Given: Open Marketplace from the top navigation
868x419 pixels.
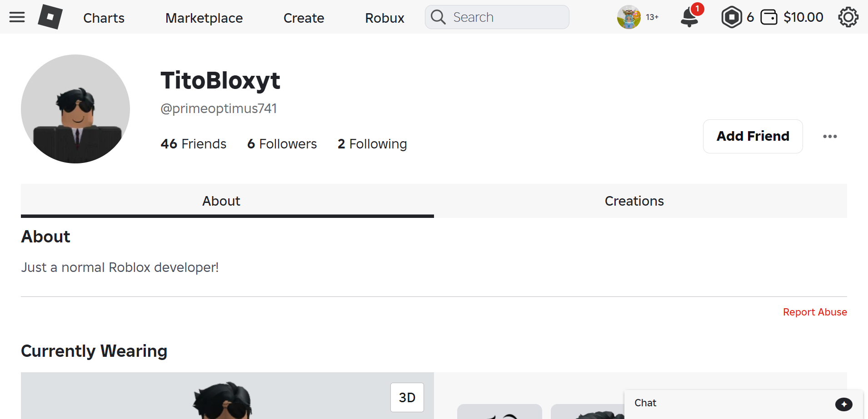Looking at the screenshot, I should click(x=204, y=18).
